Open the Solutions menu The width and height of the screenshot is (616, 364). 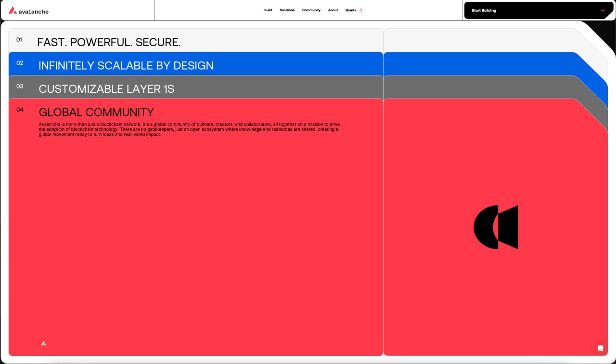[x=287, y=10]
